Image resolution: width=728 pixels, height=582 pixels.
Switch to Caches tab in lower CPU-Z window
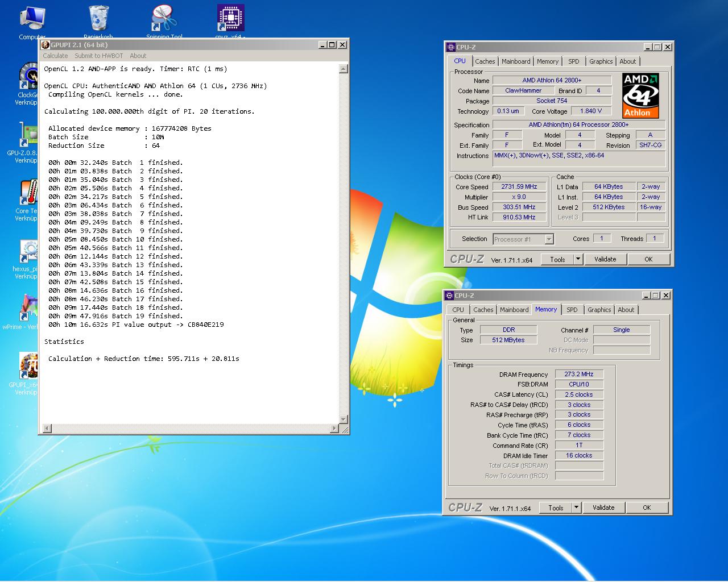tap(483, 310)
